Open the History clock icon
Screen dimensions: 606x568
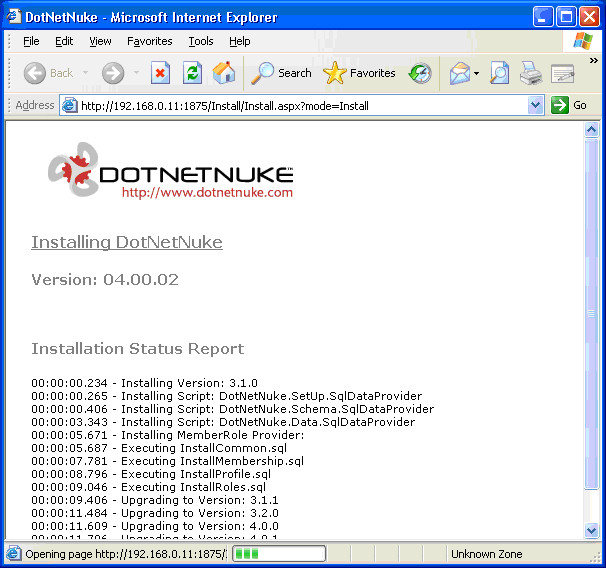pyautogui.click(x=420, y=73)
